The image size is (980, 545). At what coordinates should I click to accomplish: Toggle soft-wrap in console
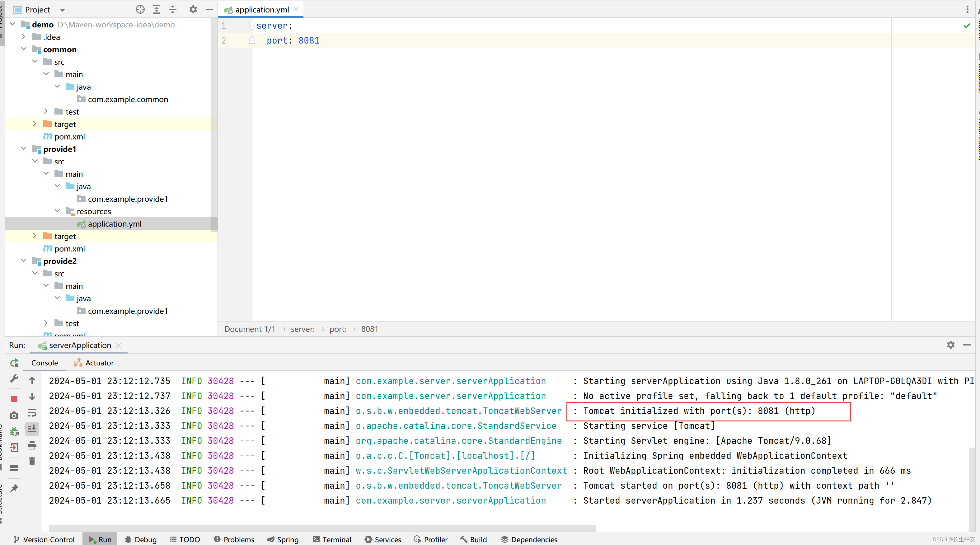[x=32, y=413]
